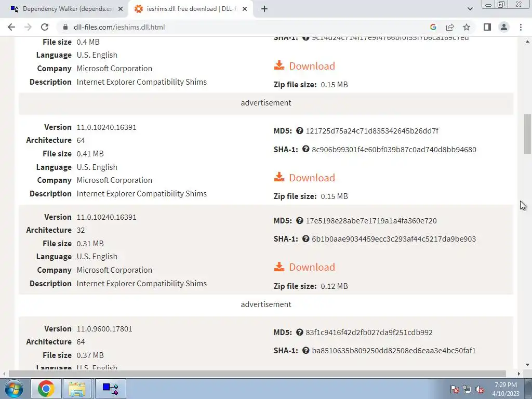Image resolution: width=532 pixels, height=399 pixels.
Task: Open the Chrome profile menu
Action: 504,27
